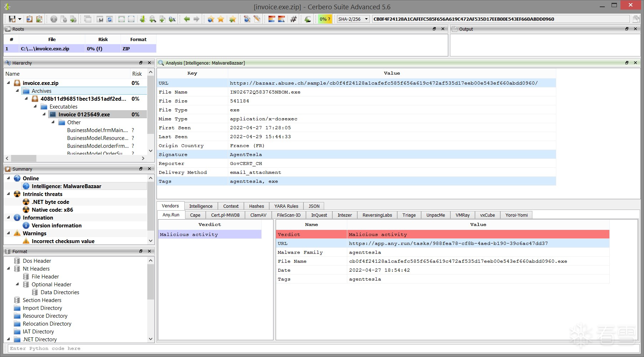Open the Save button dropdown arrow
Viewport: 644px width, 357px height.
(x=20, y=19)
